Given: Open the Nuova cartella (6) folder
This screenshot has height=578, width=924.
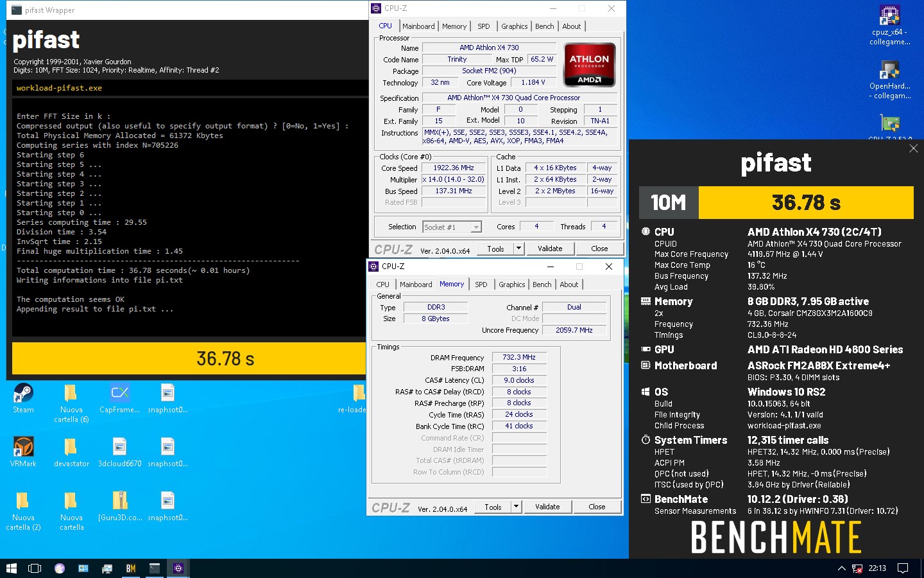Looking at the screenshot, I should click(x=71, y=403).
